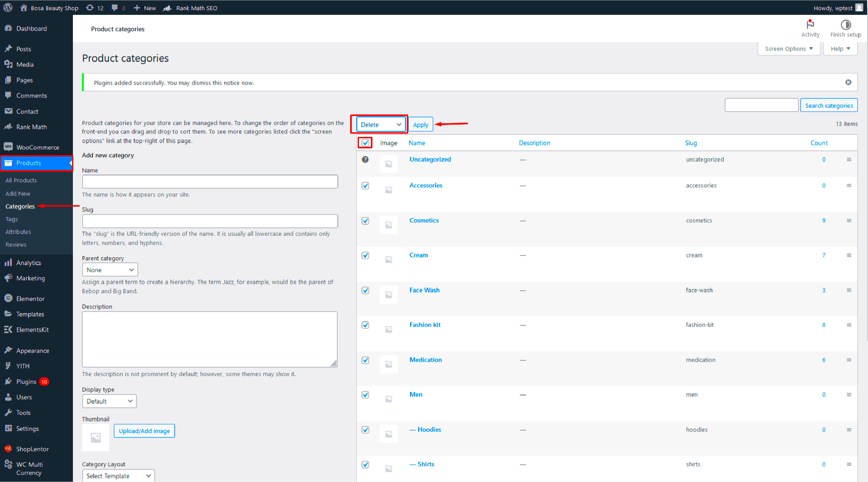Click the Marketing megaphone icon

tap(8, 278)
